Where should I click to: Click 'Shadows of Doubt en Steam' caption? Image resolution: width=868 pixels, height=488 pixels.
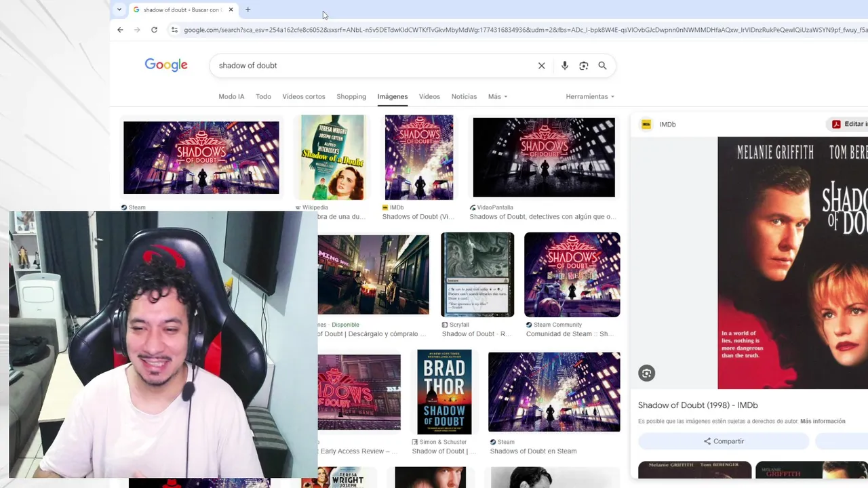(x=533, y=451)
